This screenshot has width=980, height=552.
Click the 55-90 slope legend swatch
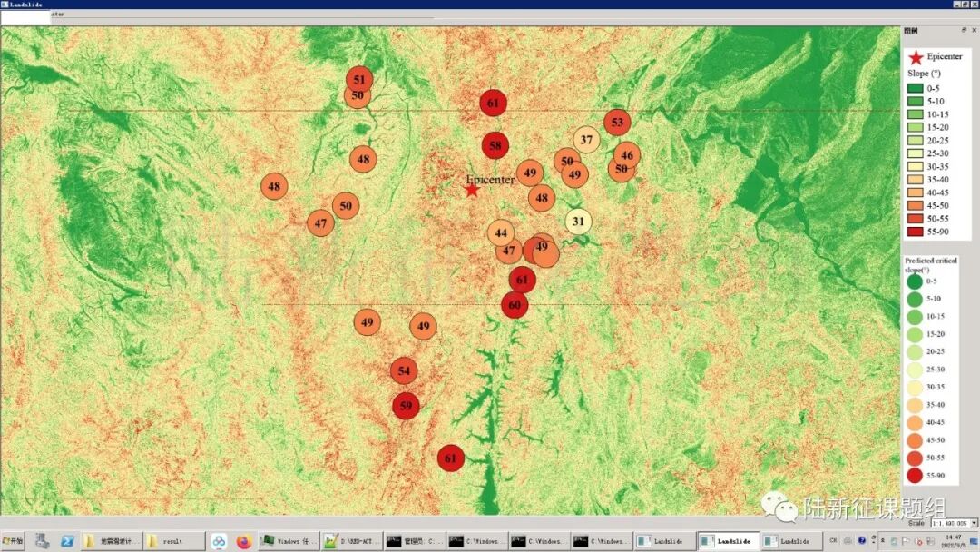click(916, 232)
